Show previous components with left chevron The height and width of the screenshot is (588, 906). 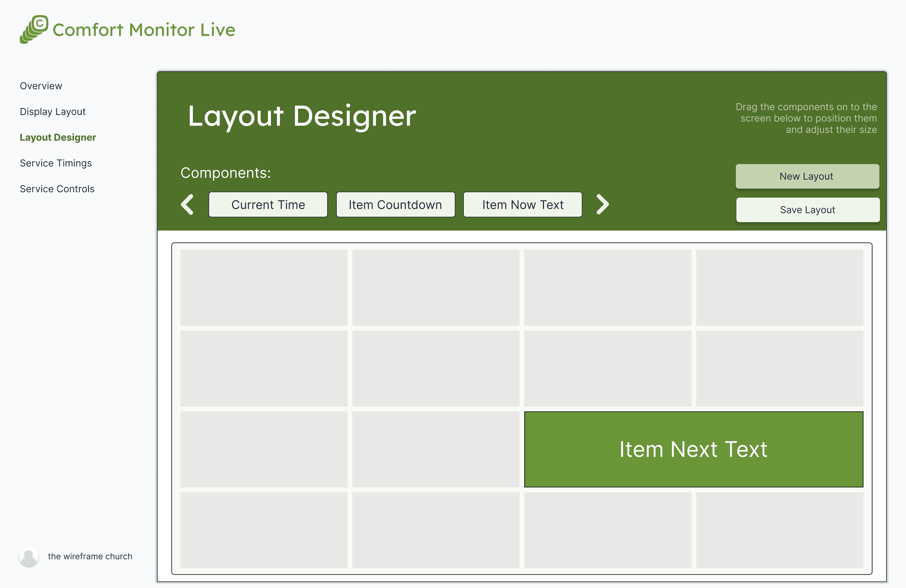click(x=187, y=205)
